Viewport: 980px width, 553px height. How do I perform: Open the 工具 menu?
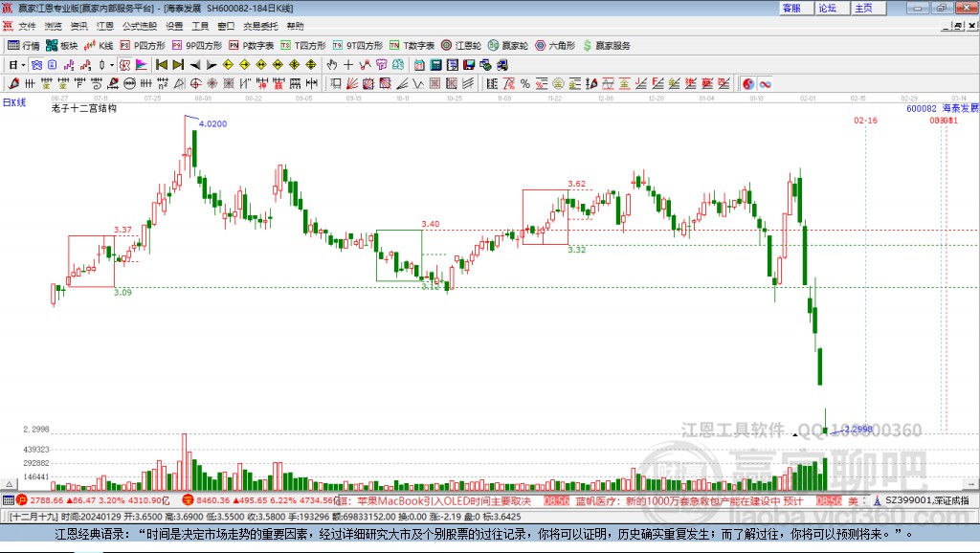pyautogui.click(x=200, y=26)
